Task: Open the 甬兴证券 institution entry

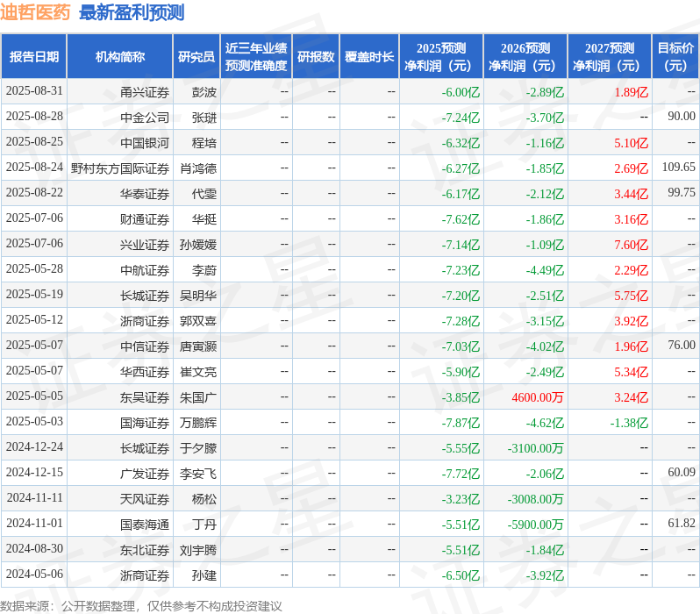Action: (145, 91)
